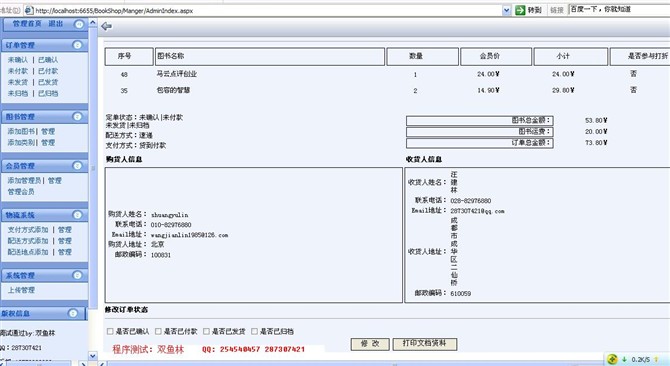Click the 小计 column header
670x366 pixels.
(570, 56)
